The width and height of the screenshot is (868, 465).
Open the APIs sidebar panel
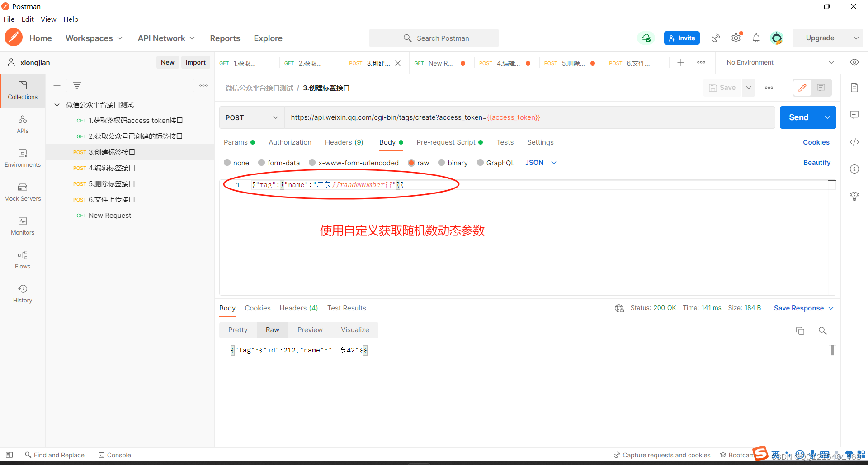[x=23, y=124]
